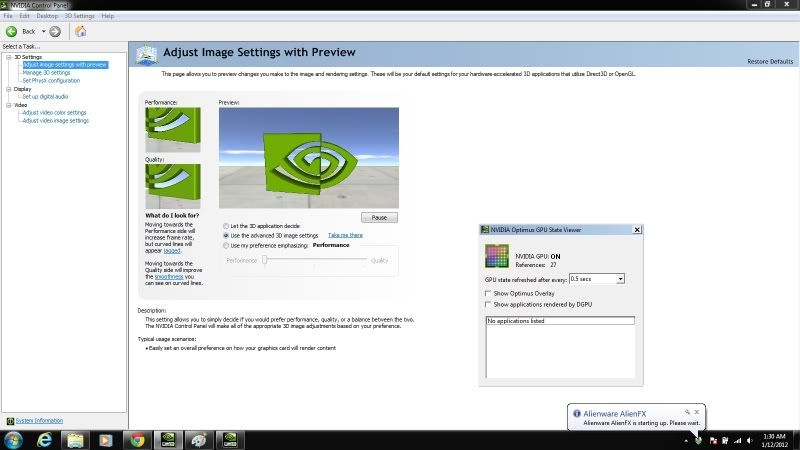800x450 pixels.
Task: Open the Back history dropdown arrow
Action: point(43,32)
